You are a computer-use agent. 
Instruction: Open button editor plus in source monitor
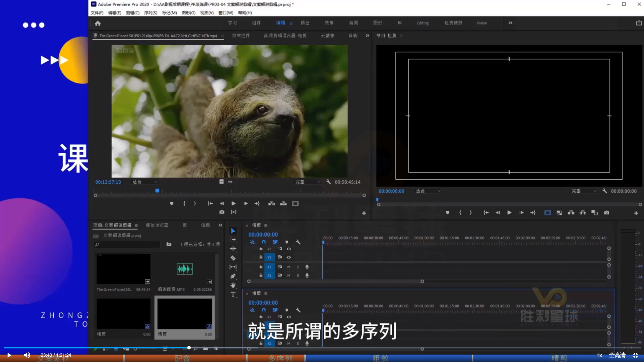tap(364, 213)
